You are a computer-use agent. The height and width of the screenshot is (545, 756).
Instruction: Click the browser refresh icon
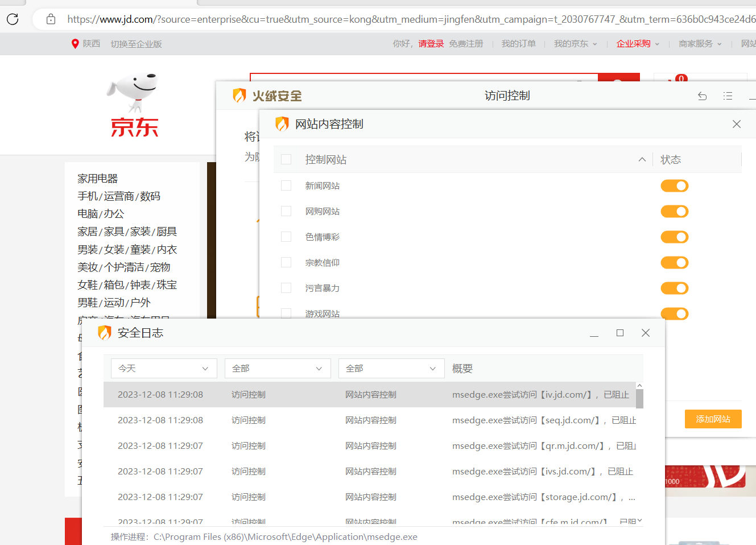13,19
